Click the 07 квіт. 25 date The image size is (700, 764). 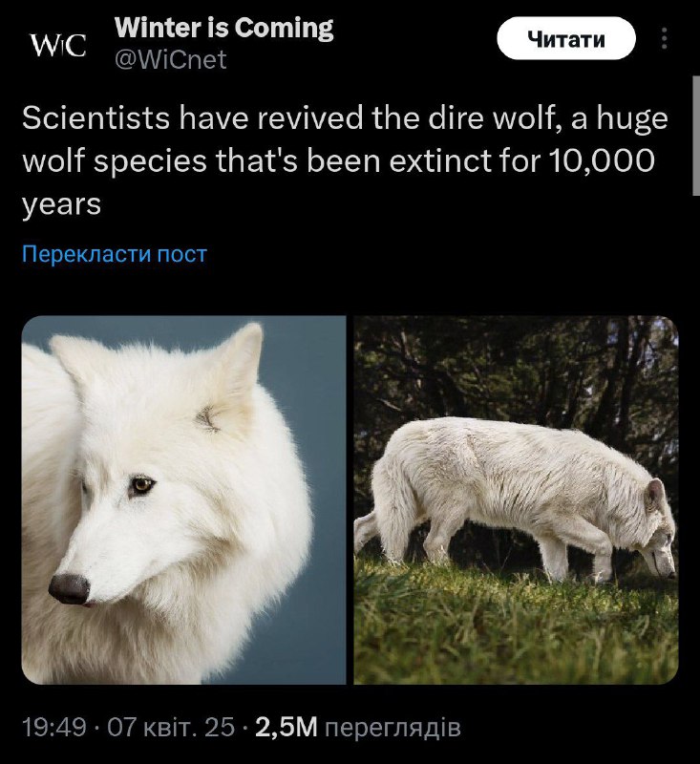click(171, 728)
